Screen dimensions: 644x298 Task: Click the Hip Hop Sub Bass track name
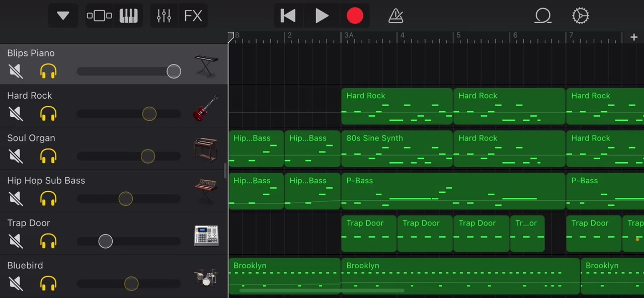tap(46, 181)
